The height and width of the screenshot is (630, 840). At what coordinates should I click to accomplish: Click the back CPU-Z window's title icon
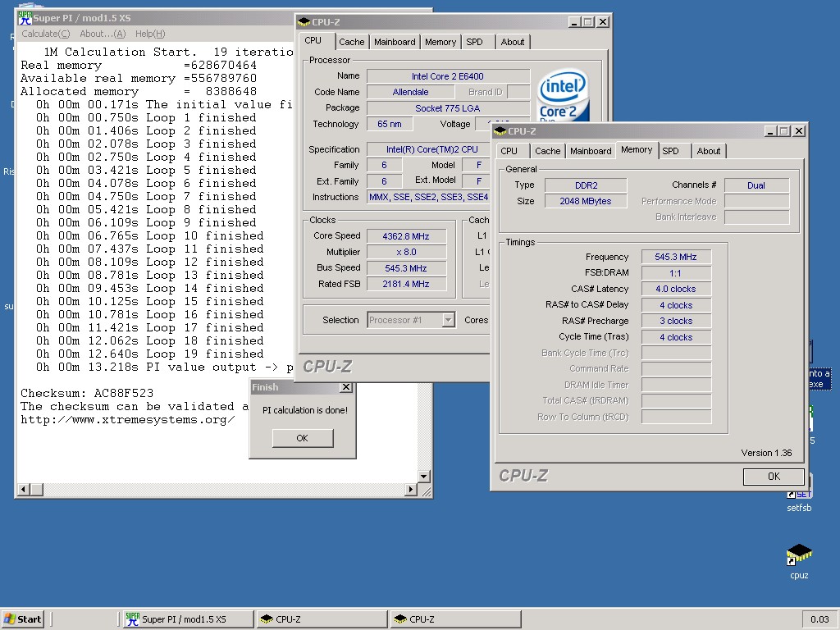304,22
